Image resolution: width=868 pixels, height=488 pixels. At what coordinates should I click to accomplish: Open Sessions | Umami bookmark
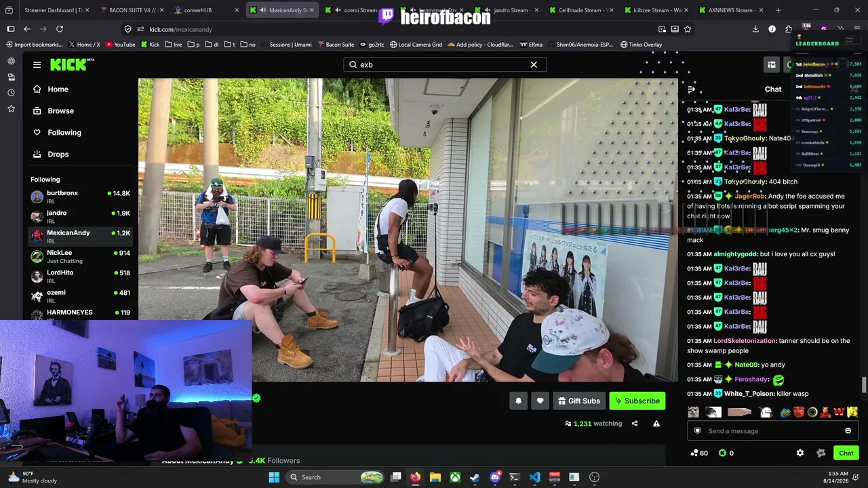tap(285, 45)
